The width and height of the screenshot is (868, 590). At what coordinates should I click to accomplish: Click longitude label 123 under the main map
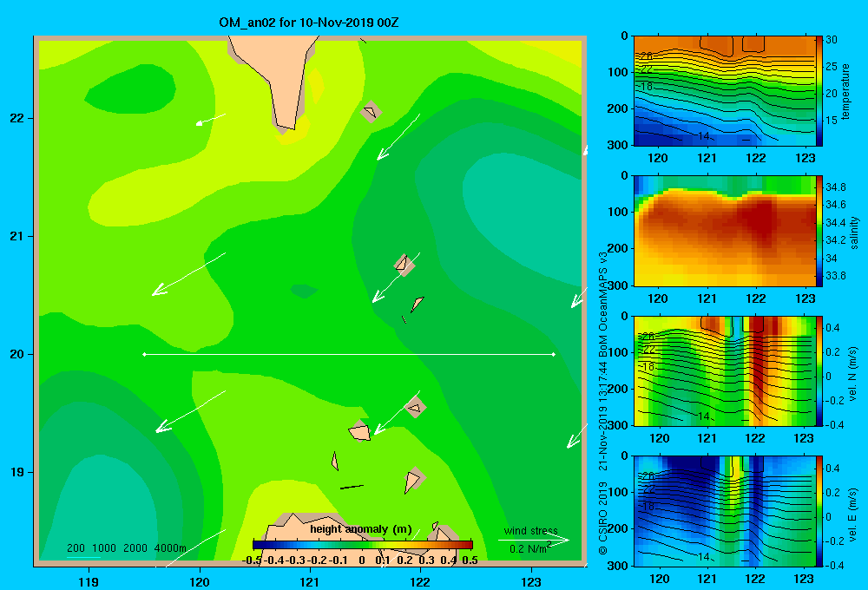[x=531, y=581]
